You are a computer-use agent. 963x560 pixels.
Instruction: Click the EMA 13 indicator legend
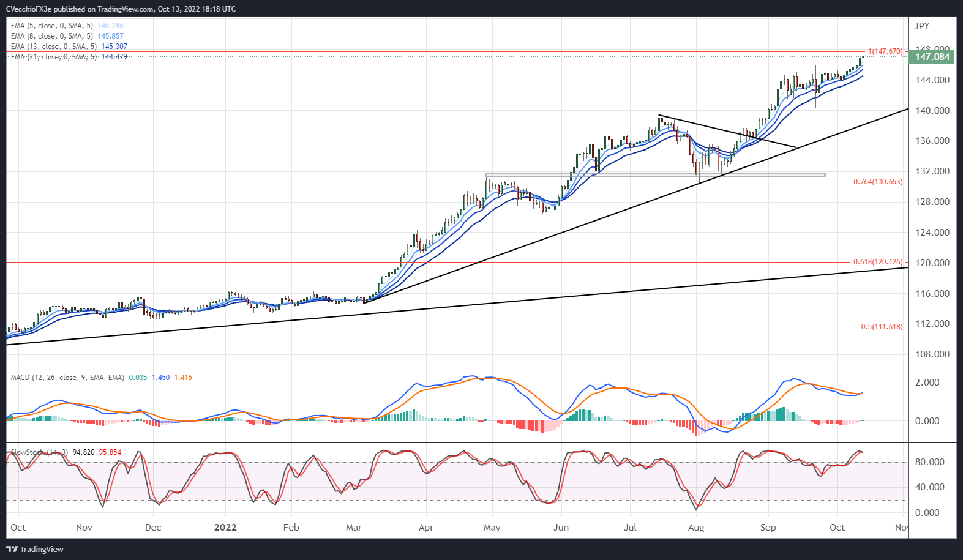[x=69, y=47]
